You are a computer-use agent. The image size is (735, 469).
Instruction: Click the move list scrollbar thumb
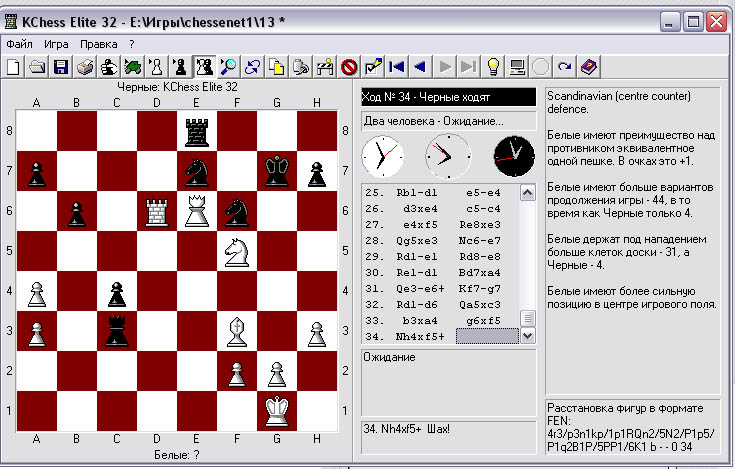click(x=528, y=318)
